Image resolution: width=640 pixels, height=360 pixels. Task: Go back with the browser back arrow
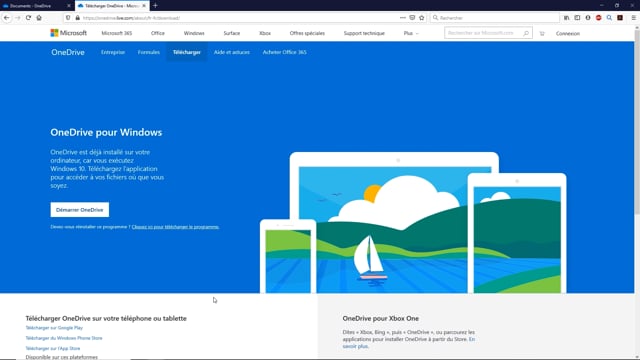pos(7,18)
